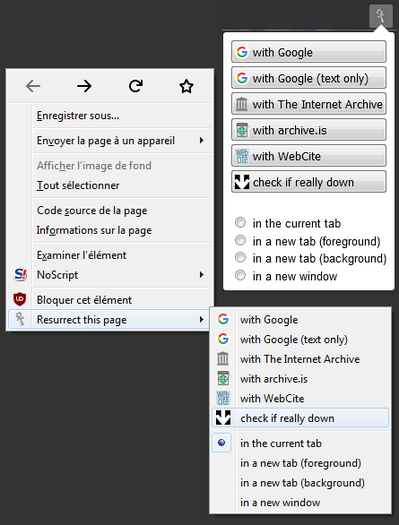The height and width of the screenshot is (525, 399).
Task: Click 'Bloquer cet élément' menu entry
Action: pos(110,300)
